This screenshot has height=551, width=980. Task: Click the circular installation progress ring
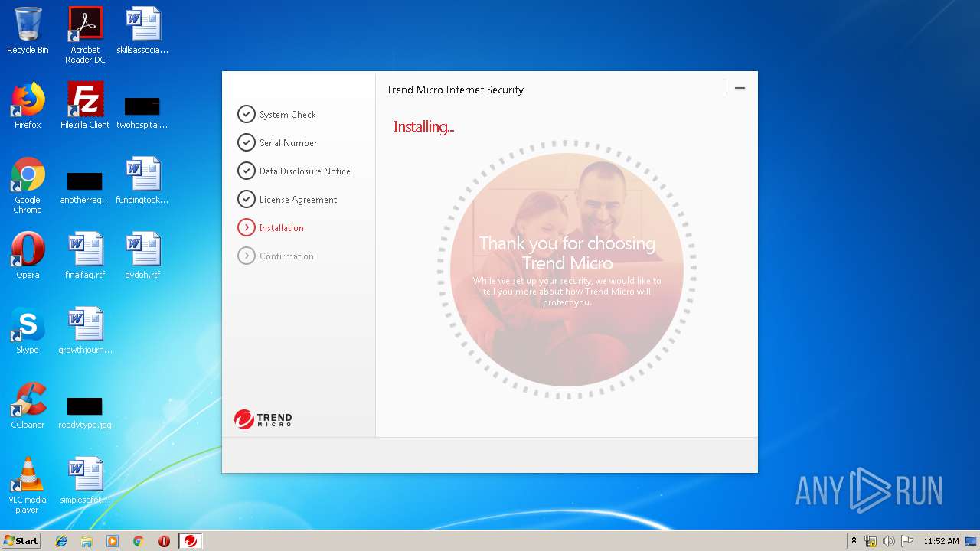pyautogui.click(x=567, y=269)
